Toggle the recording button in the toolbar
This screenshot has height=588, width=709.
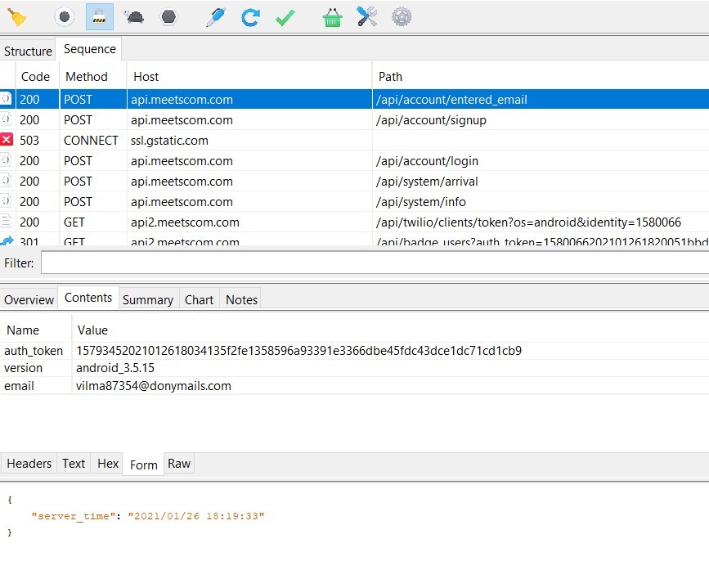pyautogui.click(x=65, y=17)
